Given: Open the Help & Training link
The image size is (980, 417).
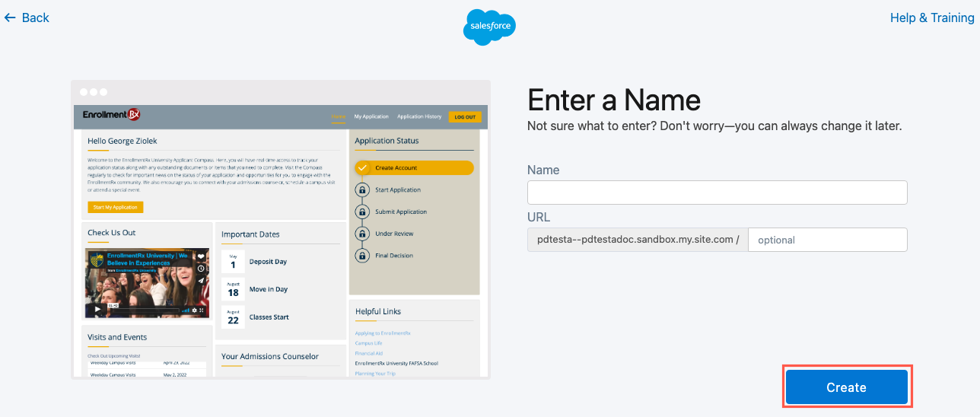Looking at the screenshot, I should tap(932, 18).
